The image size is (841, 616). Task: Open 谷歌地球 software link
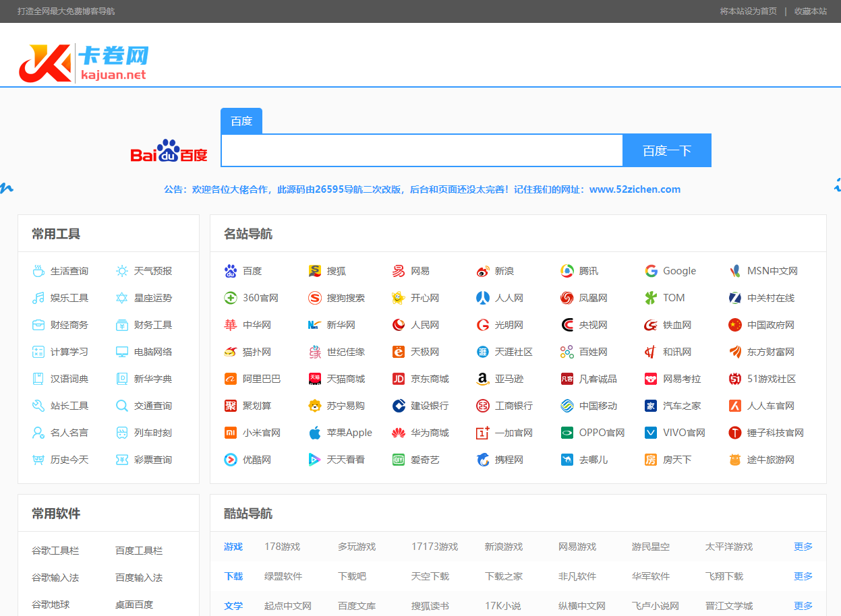[51, 605]
